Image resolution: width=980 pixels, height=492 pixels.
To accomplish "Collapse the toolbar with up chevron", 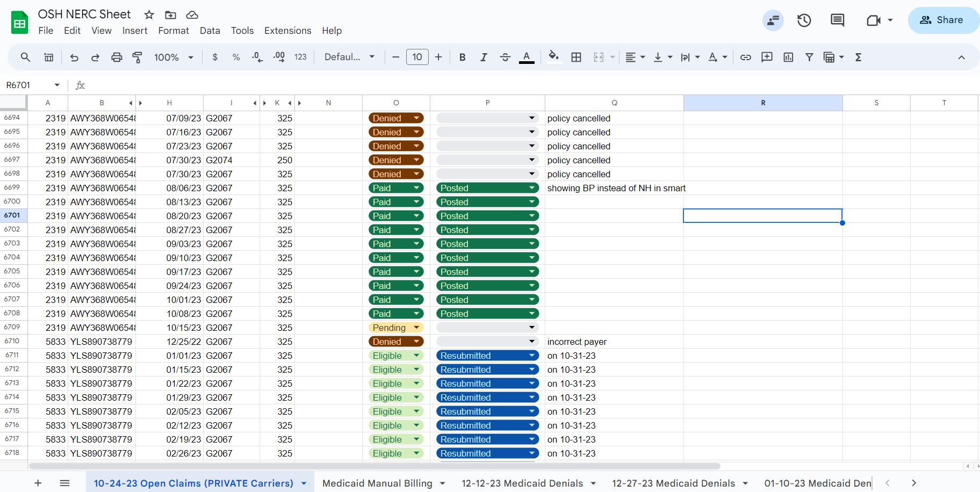I will pos(961,57).
